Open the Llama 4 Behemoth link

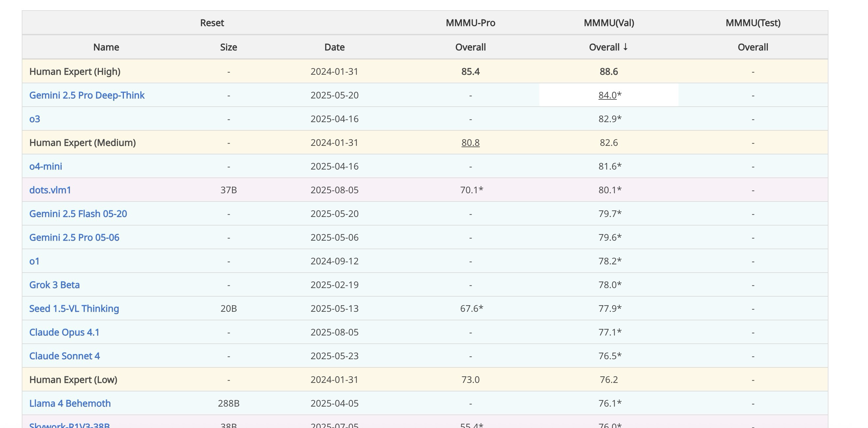pos(70,403)
